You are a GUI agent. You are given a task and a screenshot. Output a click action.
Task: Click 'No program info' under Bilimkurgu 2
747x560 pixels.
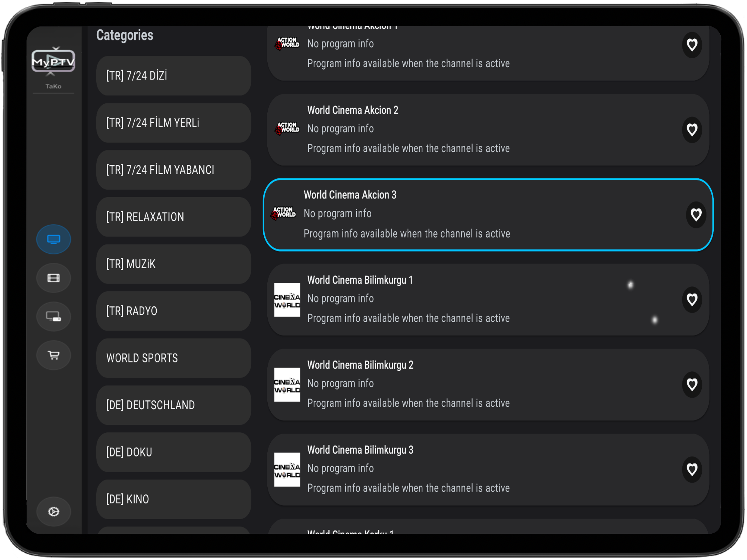pos(340,383)
